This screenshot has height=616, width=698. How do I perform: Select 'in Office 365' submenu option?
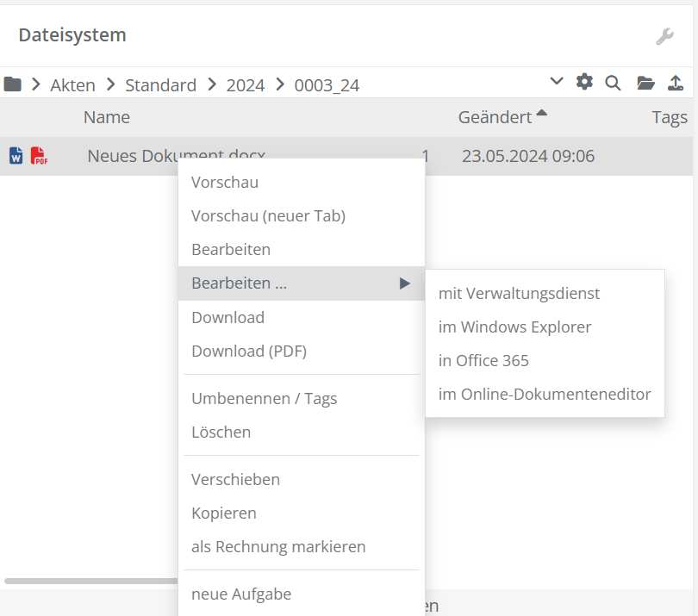pyautogui.click(x=483, y=361)
